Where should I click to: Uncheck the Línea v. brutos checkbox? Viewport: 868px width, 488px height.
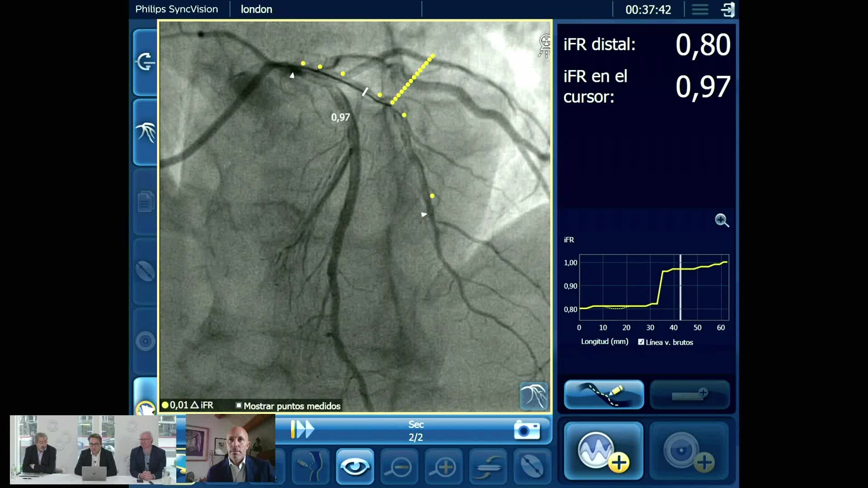point(641,342)
